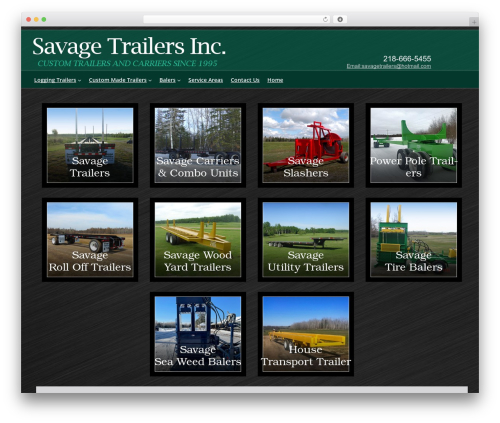
Task: Open the House Transport Trailer tile
Action: click(306, 334)
